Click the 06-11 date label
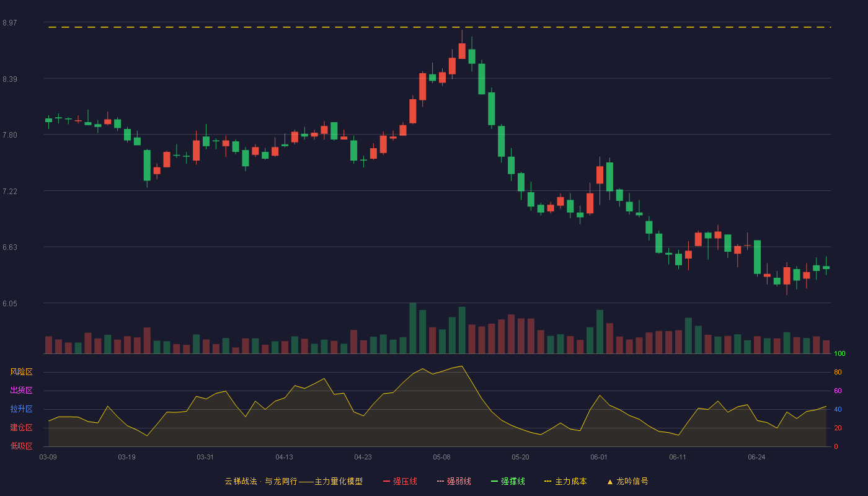 (678, 457)
